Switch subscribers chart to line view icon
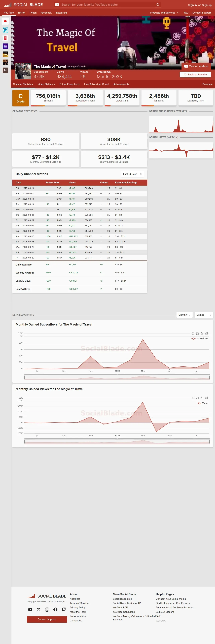215x644 pixels. click(202, 333)
